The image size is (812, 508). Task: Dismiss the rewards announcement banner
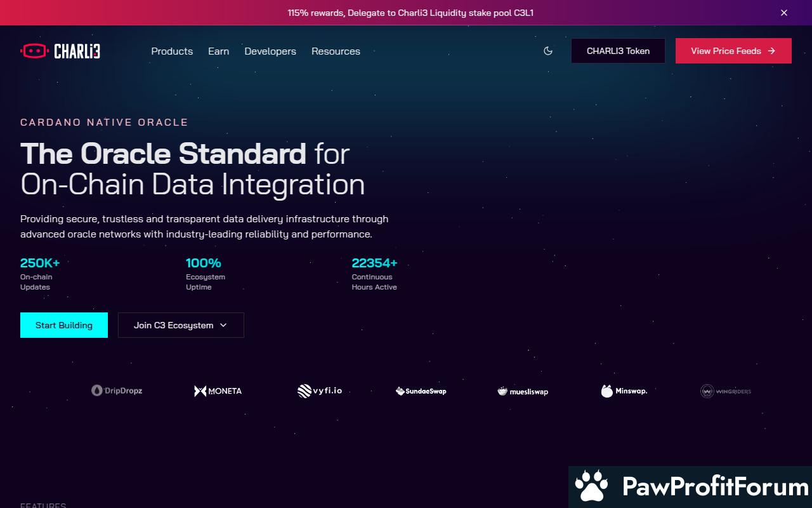pyautogui.click(x=784, y=13)
